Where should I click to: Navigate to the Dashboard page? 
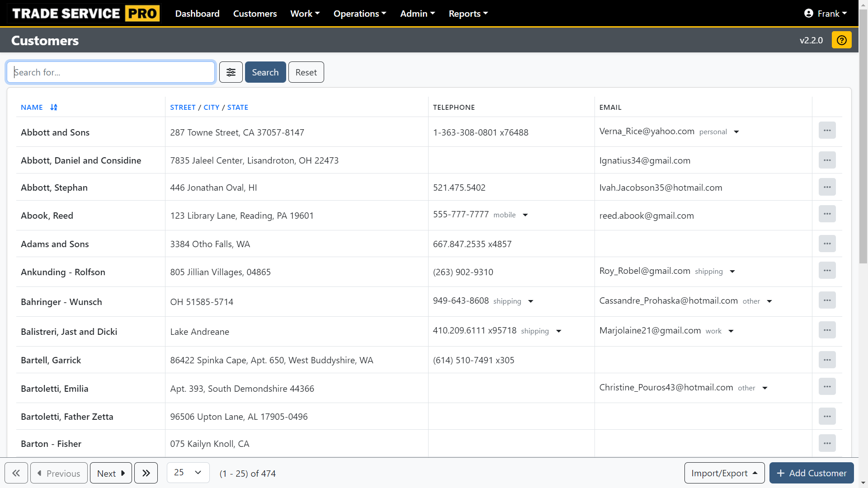coord(197,13)
